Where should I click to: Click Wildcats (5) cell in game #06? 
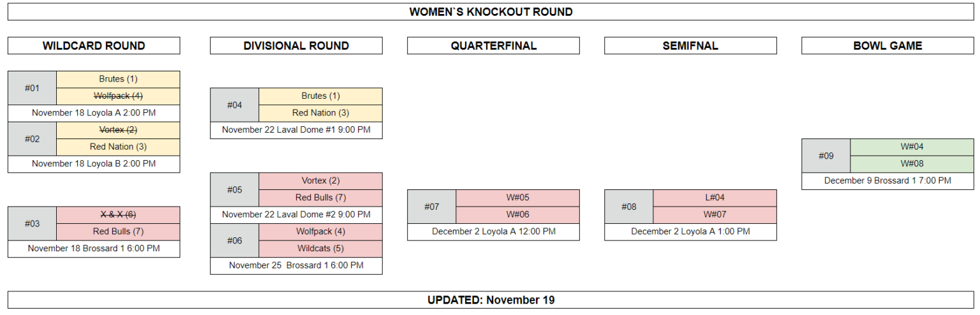tap(320, 249)
